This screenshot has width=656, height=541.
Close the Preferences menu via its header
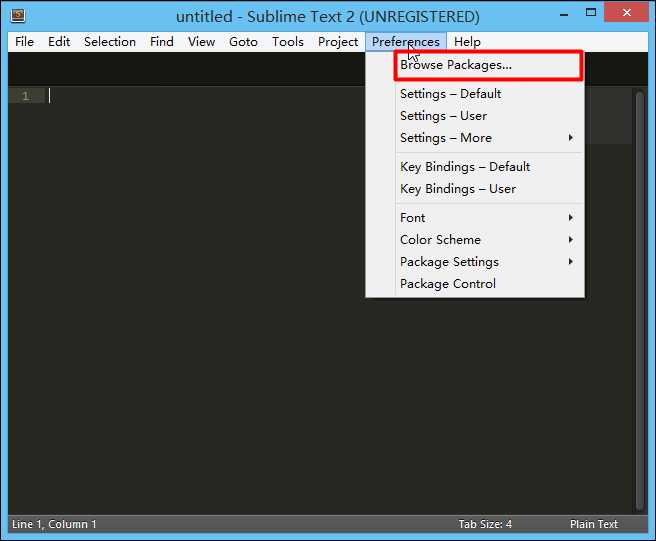tap(406, 42)
